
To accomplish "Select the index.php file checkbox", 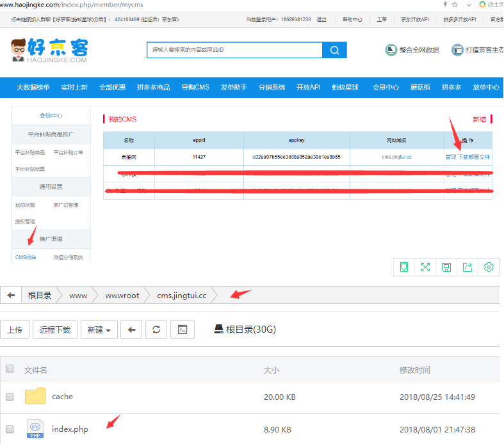I will pos(10,429).
